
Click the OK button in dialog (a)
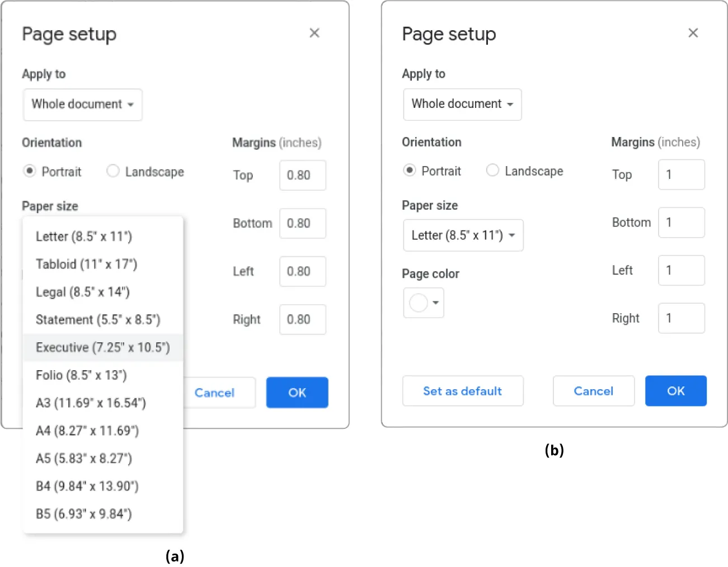297,393
